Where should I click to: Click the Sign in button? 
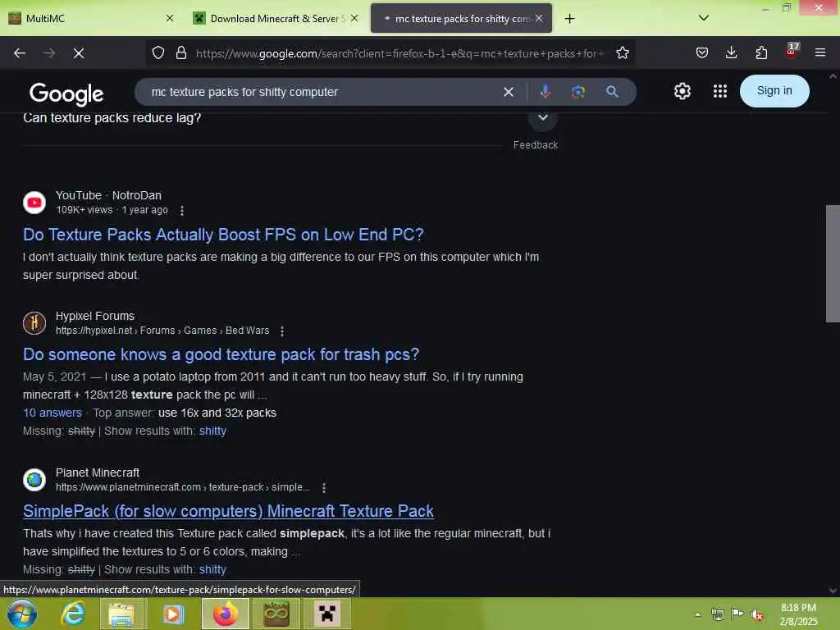tap(774, 91)
